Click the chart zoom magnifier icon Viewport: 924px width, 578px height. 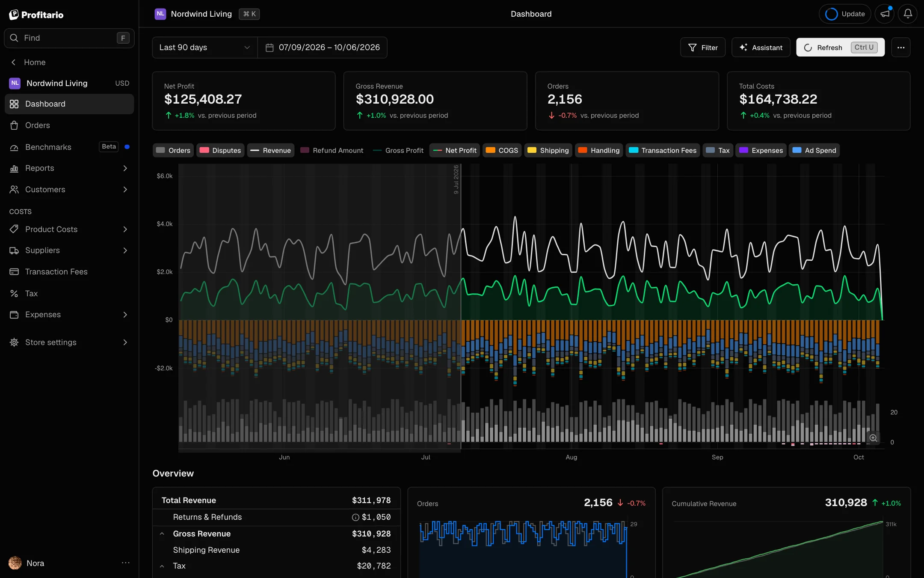[x=873, y=438]
